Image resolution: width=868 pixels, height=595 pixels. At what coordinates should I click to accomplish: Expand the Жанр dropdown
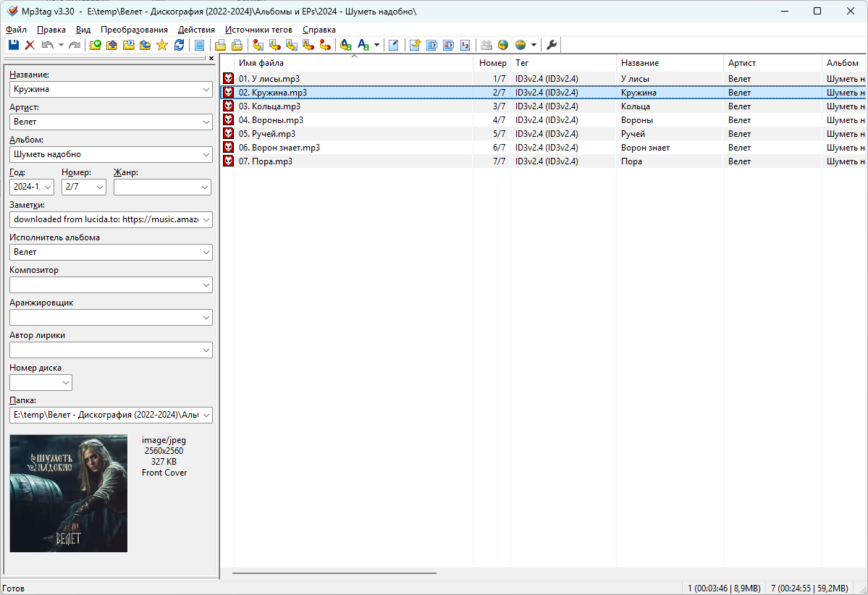point(204,187)
